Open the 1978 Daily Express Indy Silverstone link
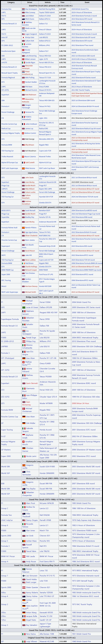 point(87,520)
